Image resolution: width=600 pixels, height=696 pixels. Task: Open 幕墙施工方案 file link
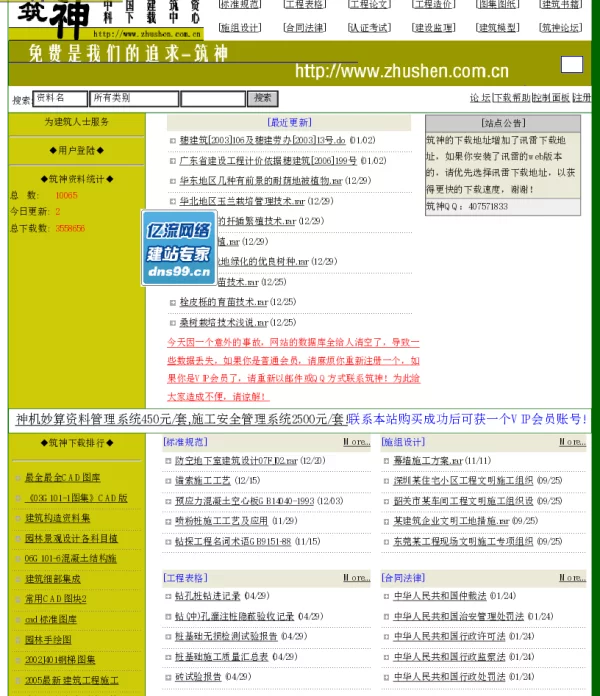(x=428, y=461)
